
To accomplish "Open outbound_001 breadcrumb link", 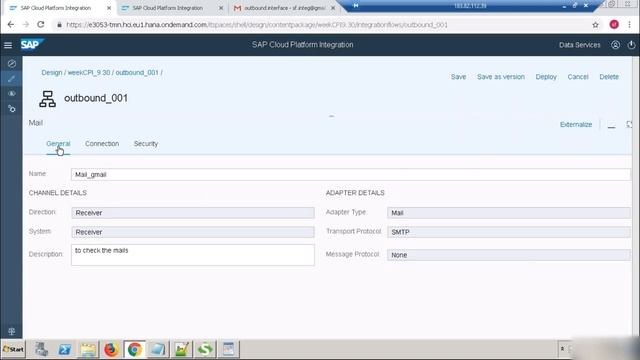I will [137, 73].
